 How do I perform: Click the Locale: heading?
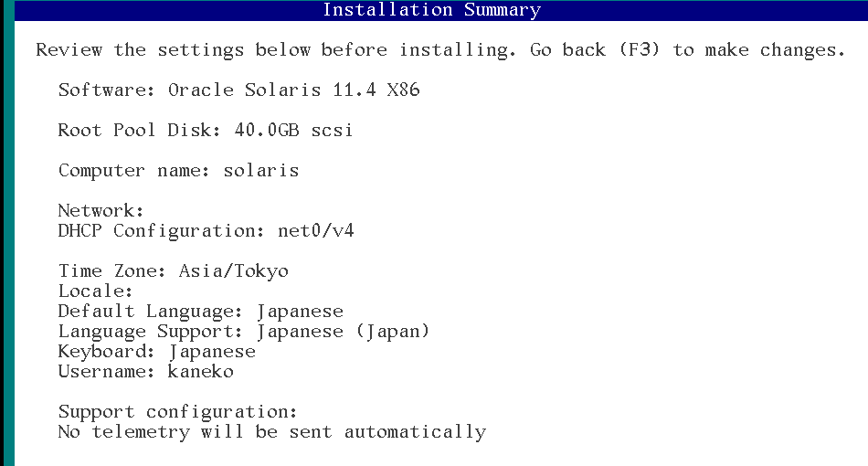[x=95, y=291]
